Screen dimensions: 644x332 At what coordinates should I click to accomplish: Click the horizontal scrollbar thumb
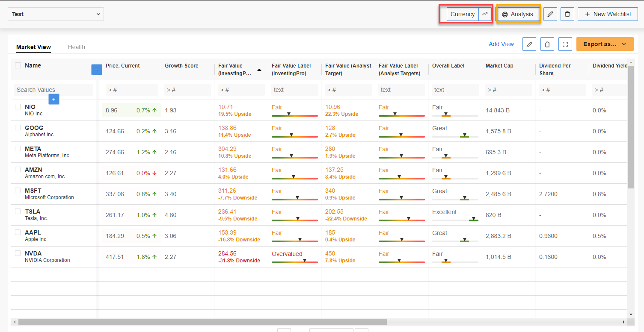pos(202,322)
